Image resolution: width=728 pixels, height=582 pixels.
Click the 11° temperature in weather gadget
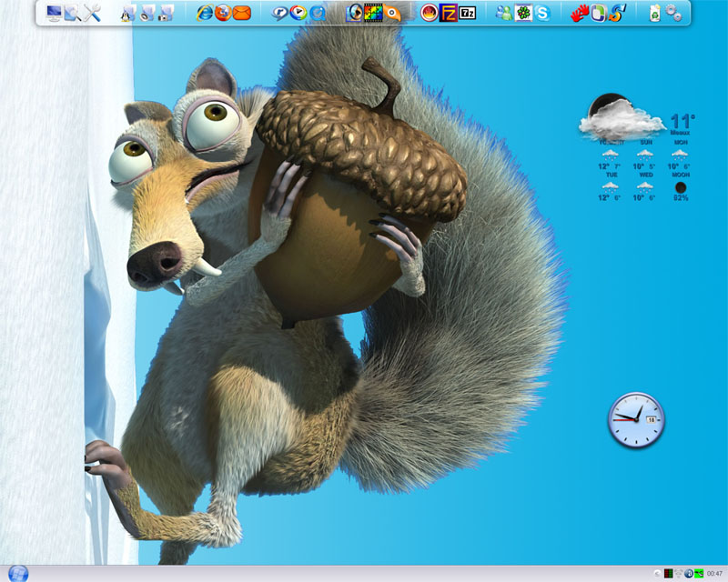pos(682,122)
